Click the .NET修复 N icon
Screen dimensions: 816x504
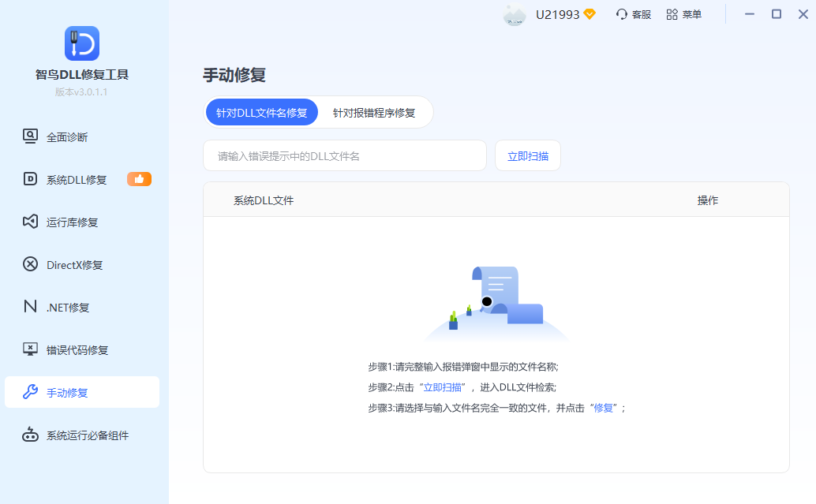[x=30, y=306]
